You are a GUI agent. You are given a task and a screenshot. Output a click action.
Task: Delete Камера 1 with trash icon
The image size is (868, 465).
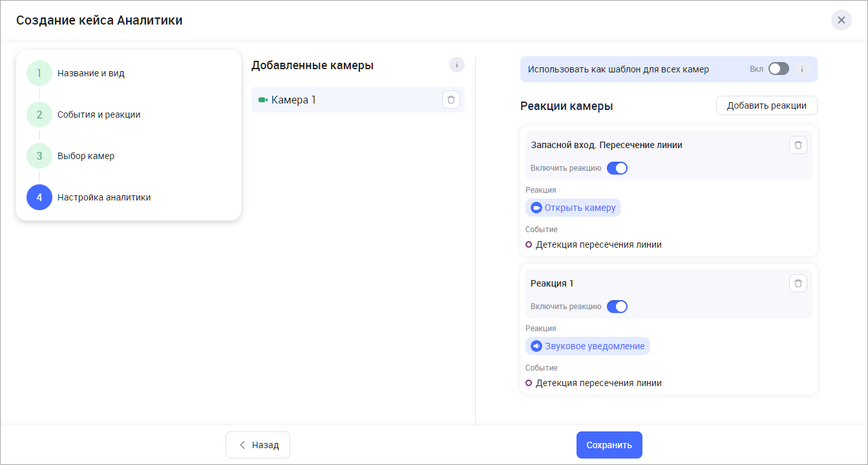(x=450, y=100)
